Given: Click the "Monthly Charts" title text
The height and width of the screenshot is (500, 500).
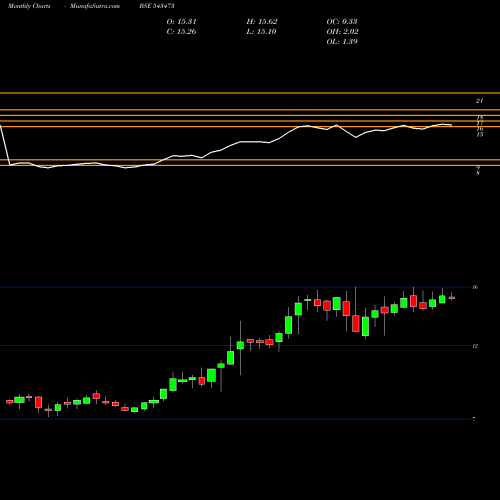Looking at the screenshot, I should point(29,6).
